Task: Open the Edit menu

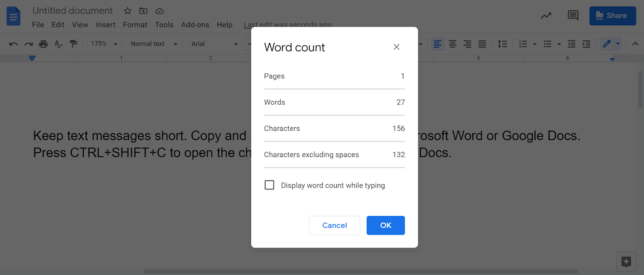Action: tap(58, 25)
